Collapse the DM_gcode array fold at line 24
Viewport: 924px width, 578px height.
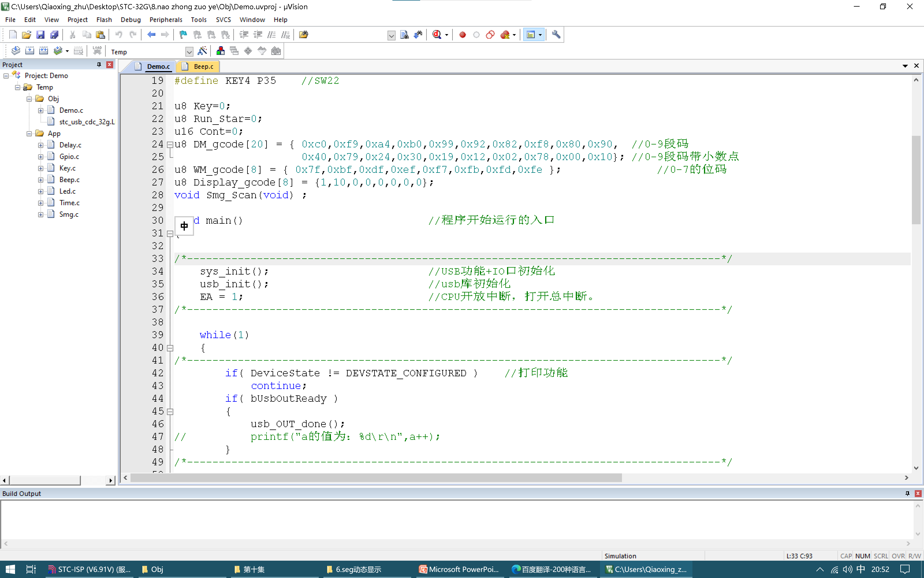tap(170, 144)
